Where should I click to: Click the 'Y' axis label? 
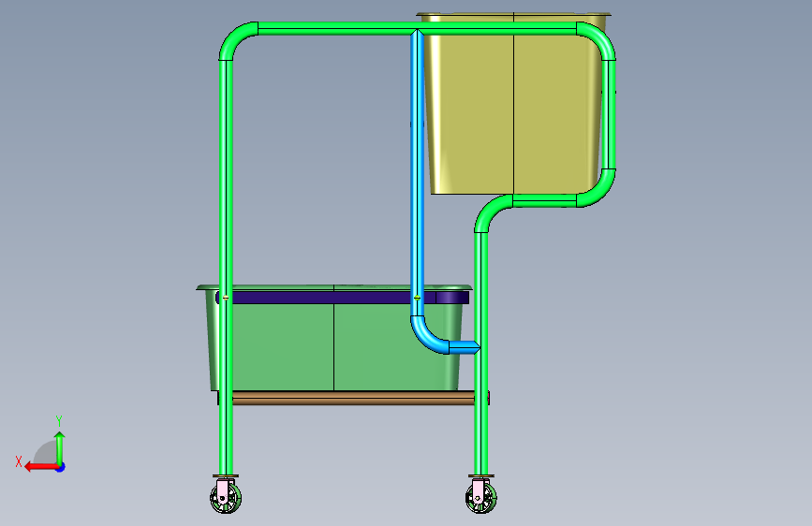[59, 421]
